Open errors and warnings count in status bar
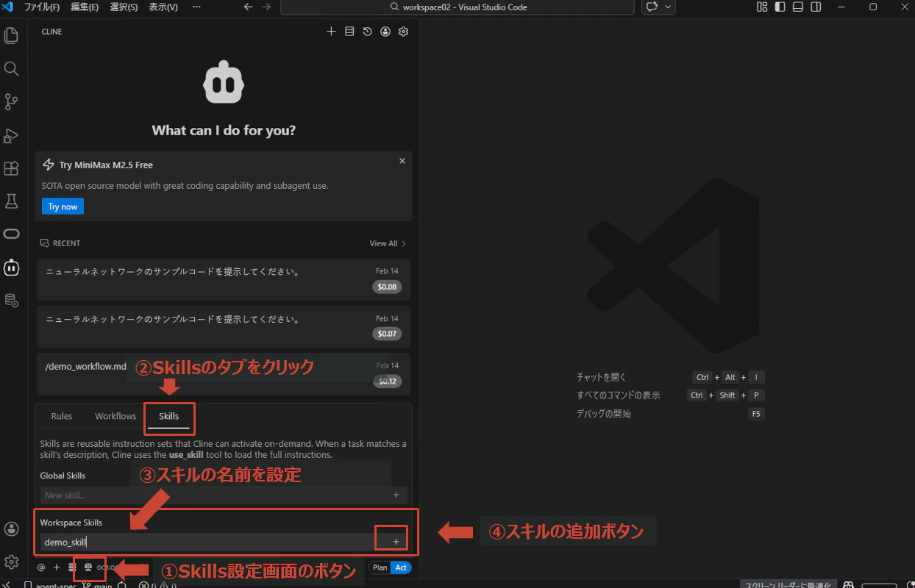 [158, 585]
